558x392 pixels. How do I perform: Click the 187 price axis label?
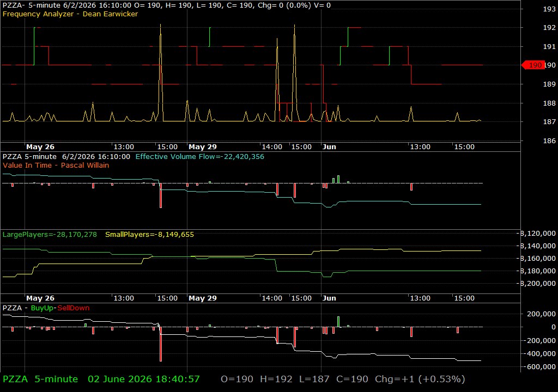coord(549,121)
